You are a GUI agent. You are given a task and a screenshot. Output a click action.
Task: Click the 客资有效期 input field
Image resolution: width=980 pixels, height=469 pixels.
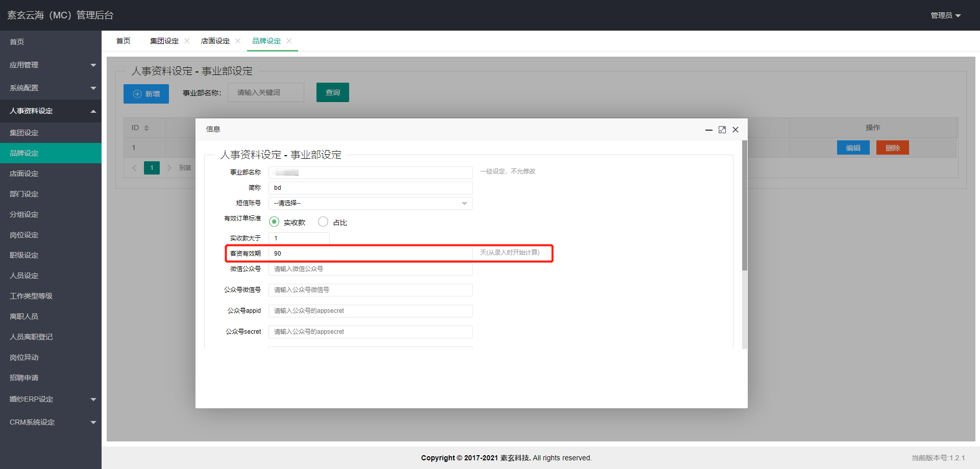coord(370,254)
